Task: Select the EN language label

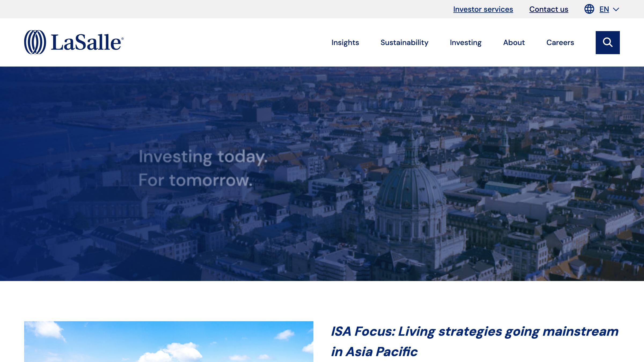Action: click(604, 9)
